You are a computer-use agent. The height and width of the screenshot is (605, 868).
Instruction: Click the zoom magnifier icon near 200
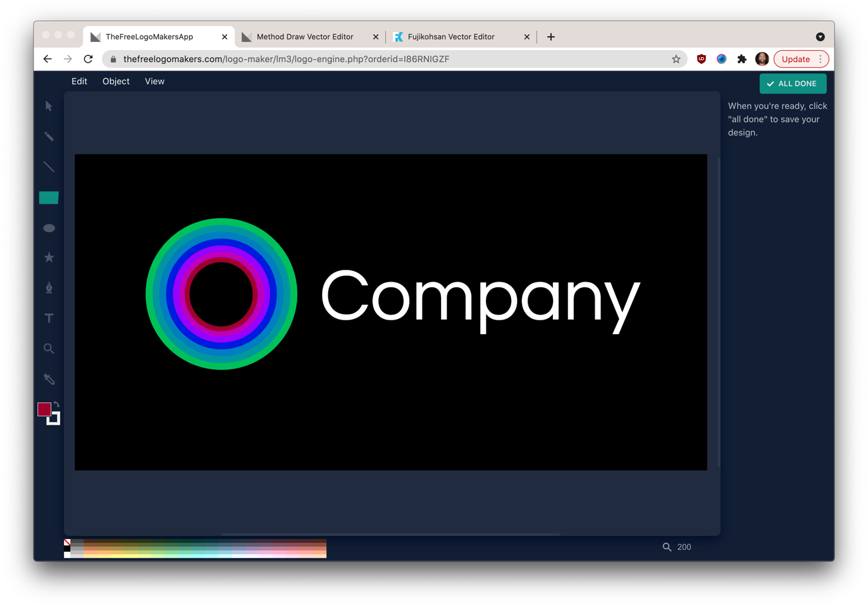click(x=667, y=547)
